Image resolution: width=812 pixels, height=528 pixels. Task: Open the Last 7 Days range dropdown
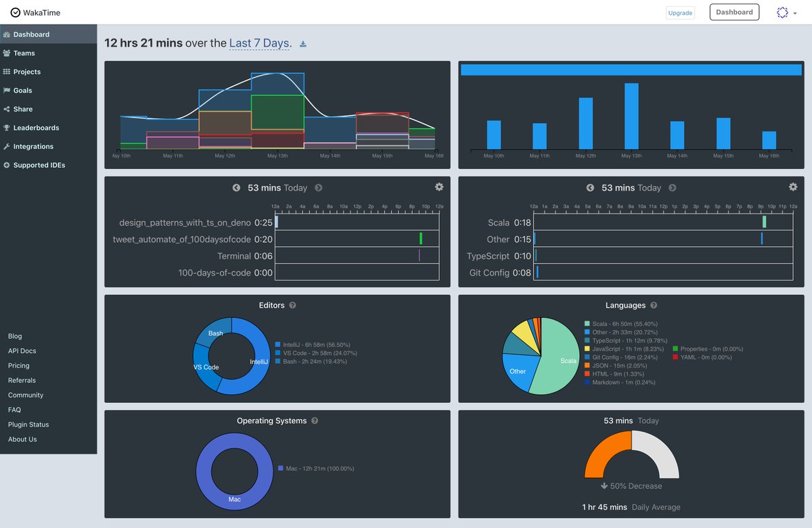(260, 43)
